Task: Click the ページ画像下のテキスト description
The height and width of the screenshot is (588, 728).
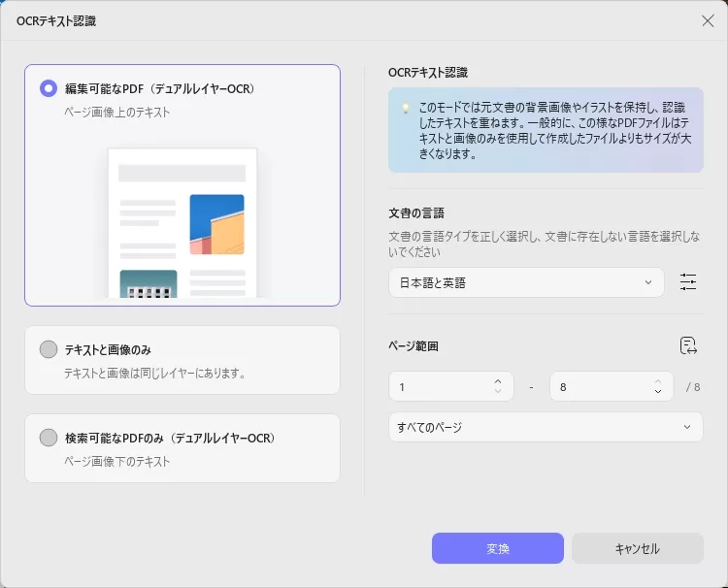Action: click(x=116, y=461)
